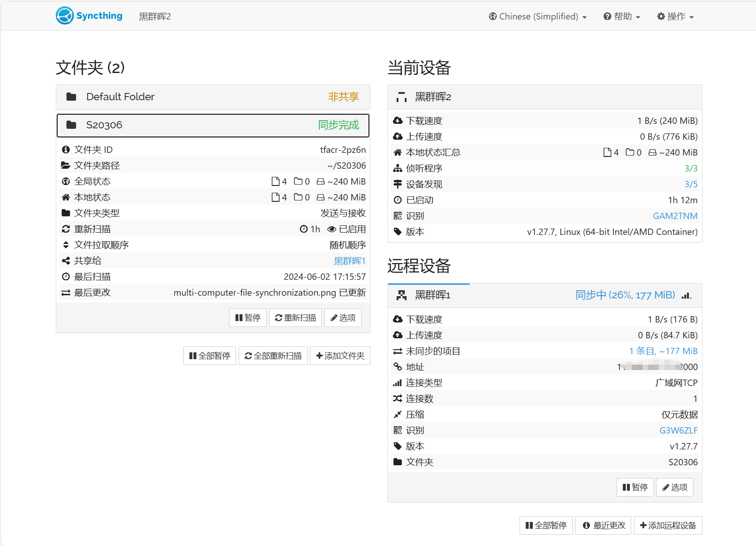This screenshot has height=546, width=756.
Task: Expand the Default Folder panel header
Action: coord(213,97)
